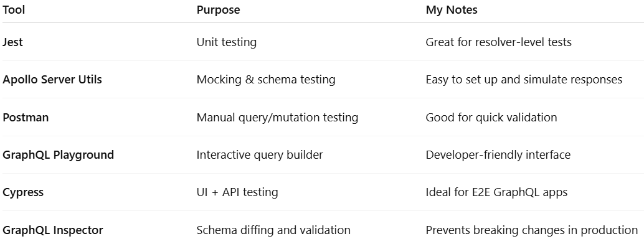Select the Apollo Server Utils cell
644x244 pixels.
click(x=52, y=79)
